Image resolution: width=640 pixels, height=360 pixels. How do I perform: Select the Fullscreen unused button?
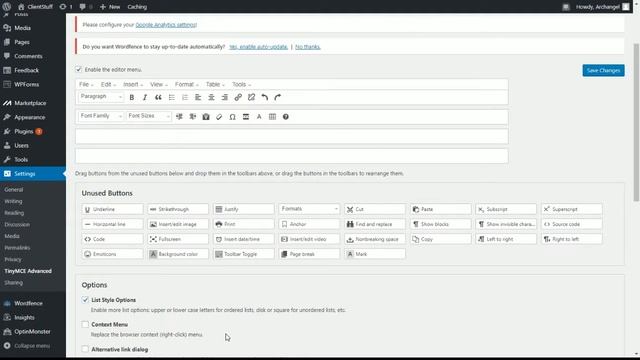(x=178, y=239)
